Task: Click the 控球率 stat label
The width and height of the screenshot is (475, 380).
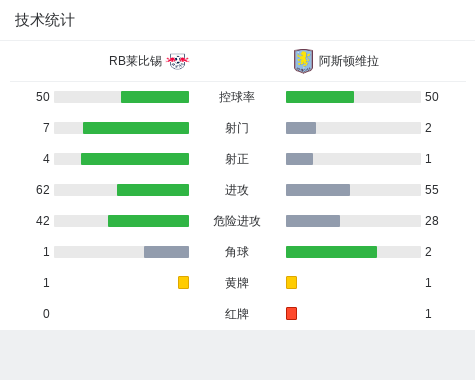Action: [x=237, y=97]
